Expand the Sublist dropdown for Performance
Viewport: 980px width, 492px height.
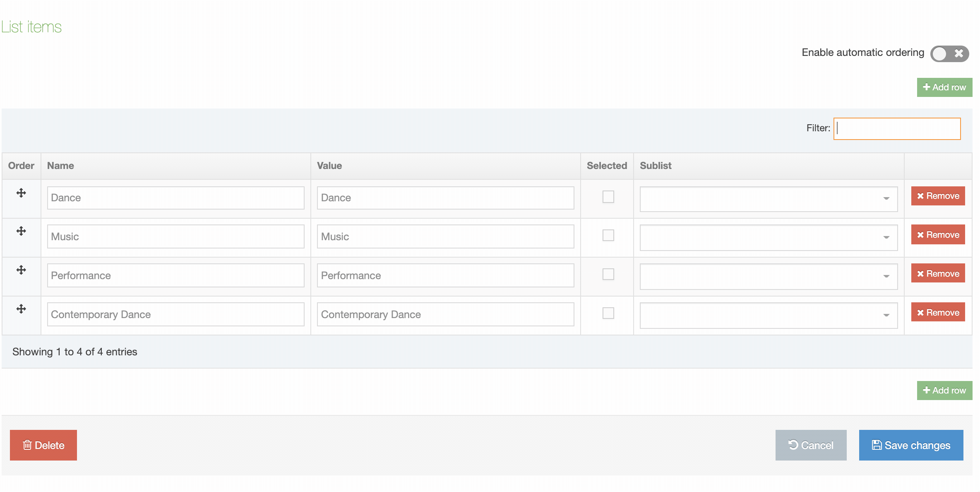tap(769, 276)
